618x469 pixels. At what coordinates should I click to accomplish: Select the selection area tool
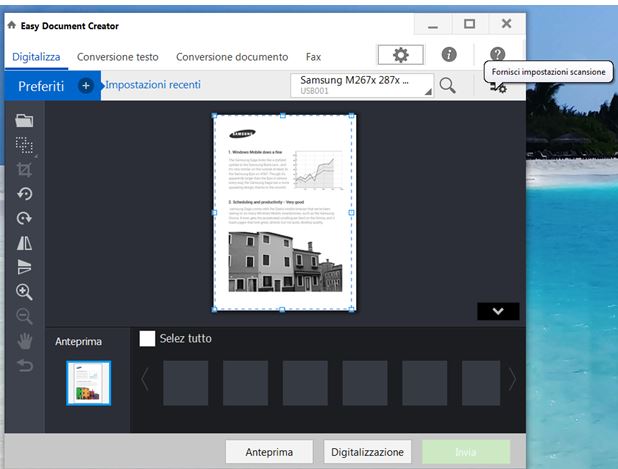24,145
